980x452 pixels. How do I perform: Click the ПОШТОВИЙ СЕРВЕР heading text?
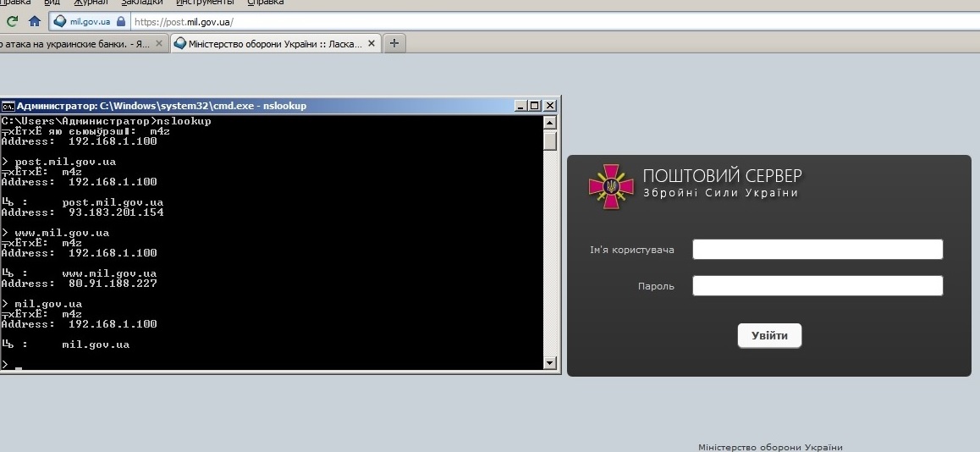point(723,176)
